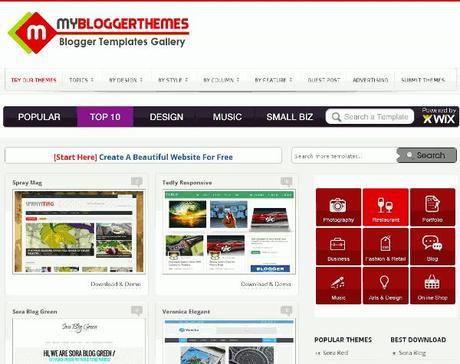Open the Veronica Elegant title link

(186, 312)
